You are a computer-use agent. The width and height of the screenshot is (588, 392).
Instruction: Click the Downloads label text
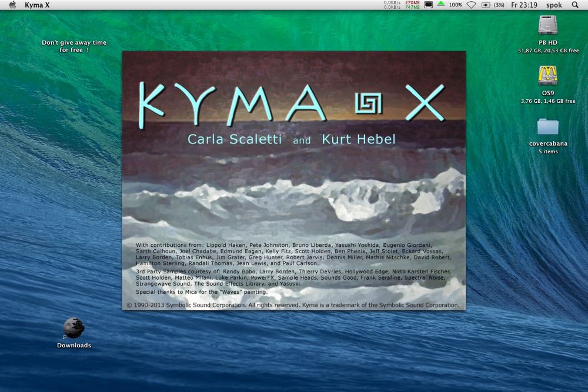click(x=74, y=346)
